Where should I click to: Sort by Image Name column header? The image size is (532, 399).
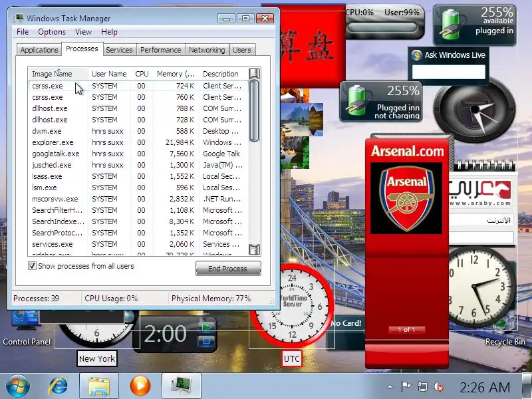click(x=59, y=74)
